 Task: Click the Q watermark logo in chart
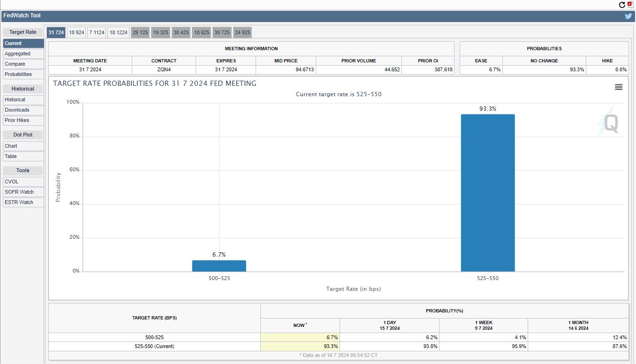click(609, 123)
